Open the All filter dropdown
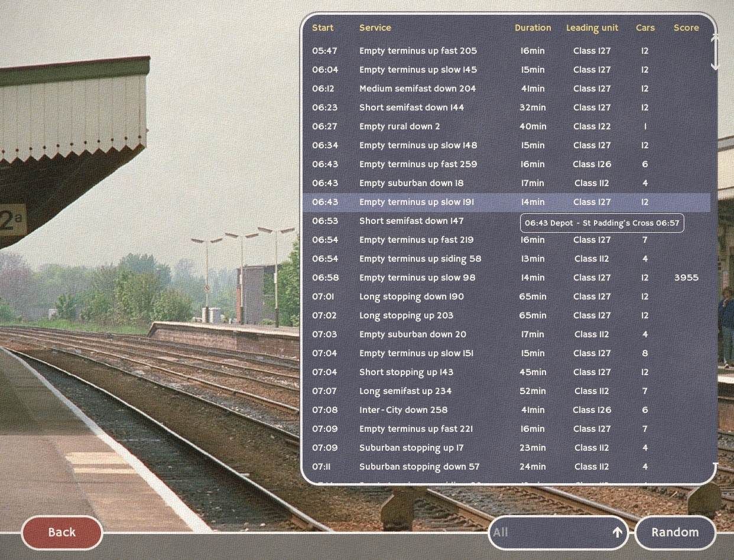Screen dimensions: 734x560 (x=558, y=532)
